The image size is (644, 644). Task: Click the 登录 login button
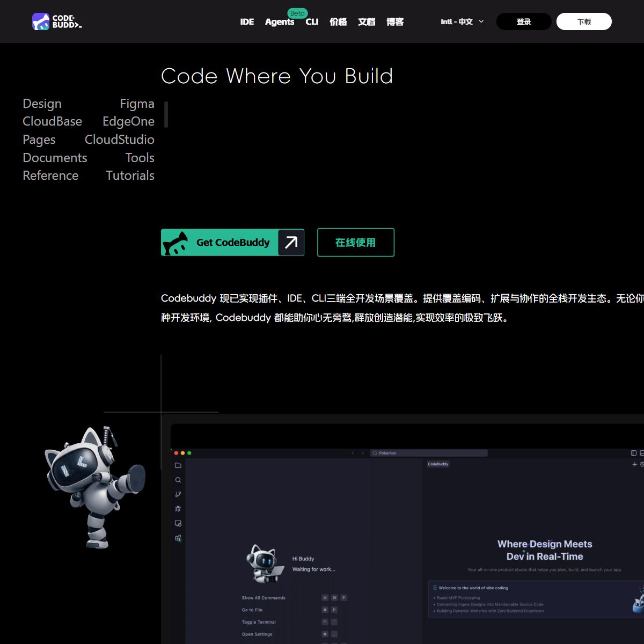point(524,21)
